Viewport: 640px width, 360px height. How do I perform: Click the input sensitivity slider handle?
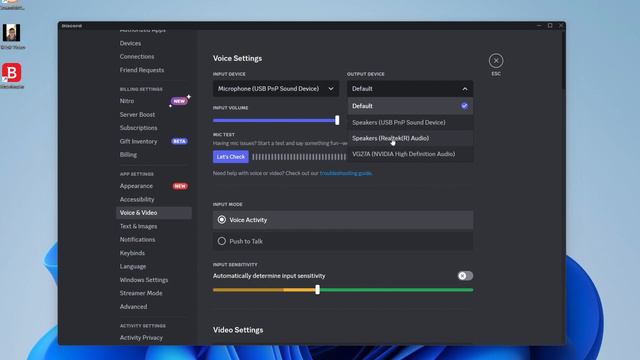pos(318,290)
